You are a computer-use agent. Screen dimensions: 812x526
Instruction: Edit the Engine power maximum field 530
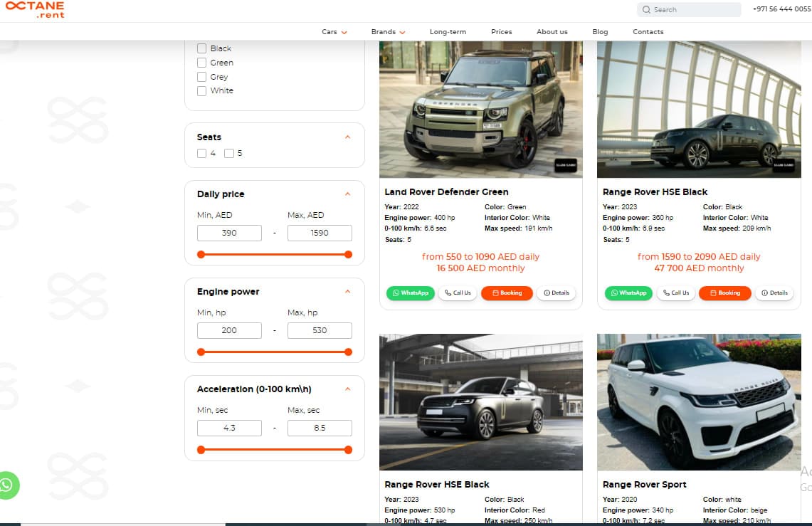tap(320, 330)
